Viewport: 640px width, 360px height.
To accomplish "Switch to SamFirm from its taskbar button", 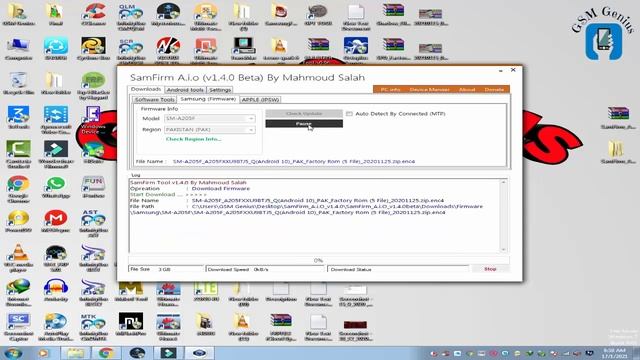I will click(x=200, y=353).
